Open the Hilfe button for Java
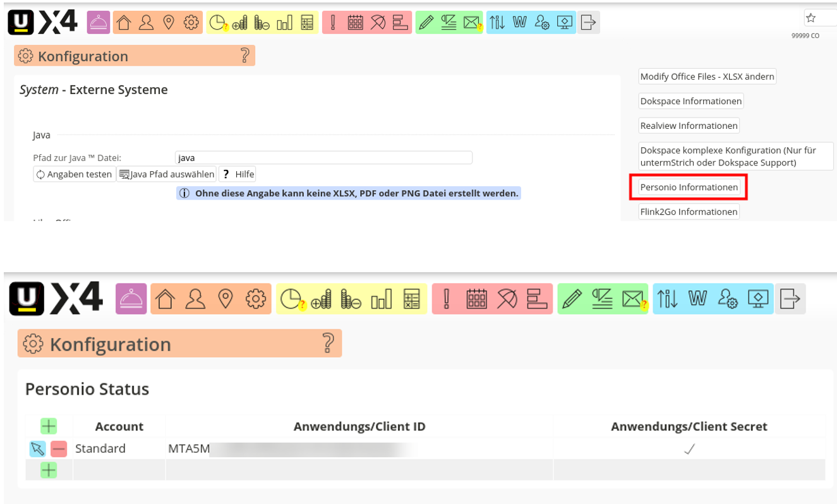Viewport: 837px width, 504px height. tap(238, 174)
